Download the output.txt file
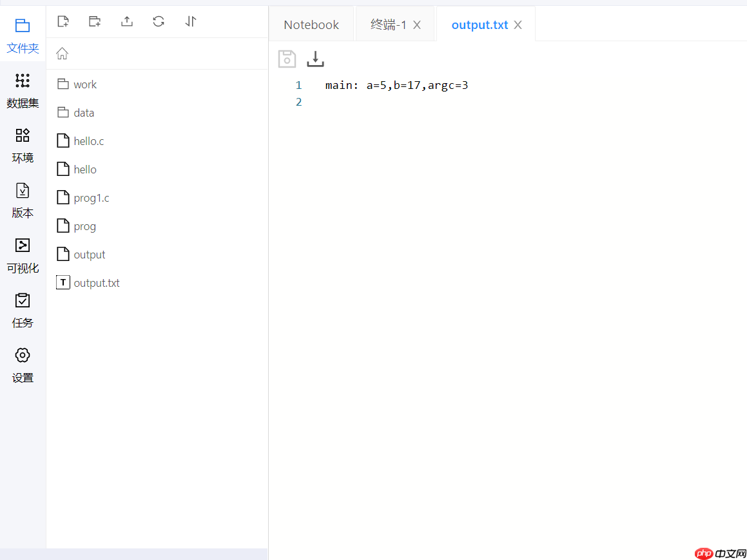 coord(315,59)
